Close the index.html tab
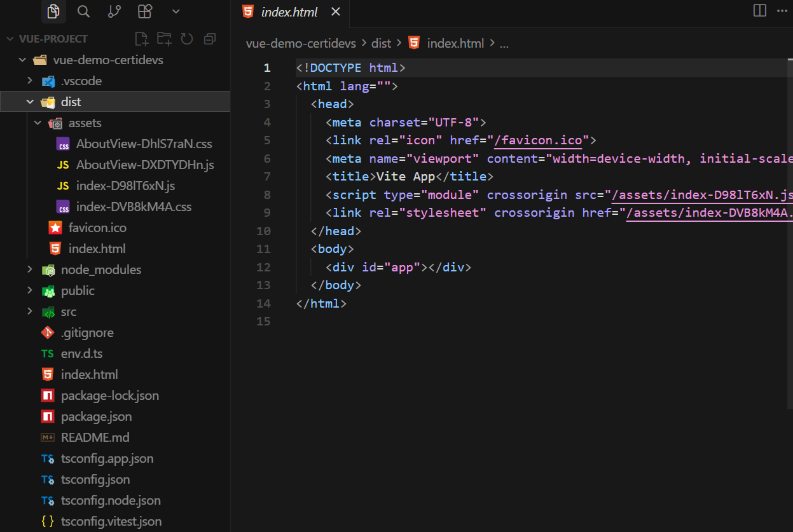The image size is (793, 532). coord(336,12)
